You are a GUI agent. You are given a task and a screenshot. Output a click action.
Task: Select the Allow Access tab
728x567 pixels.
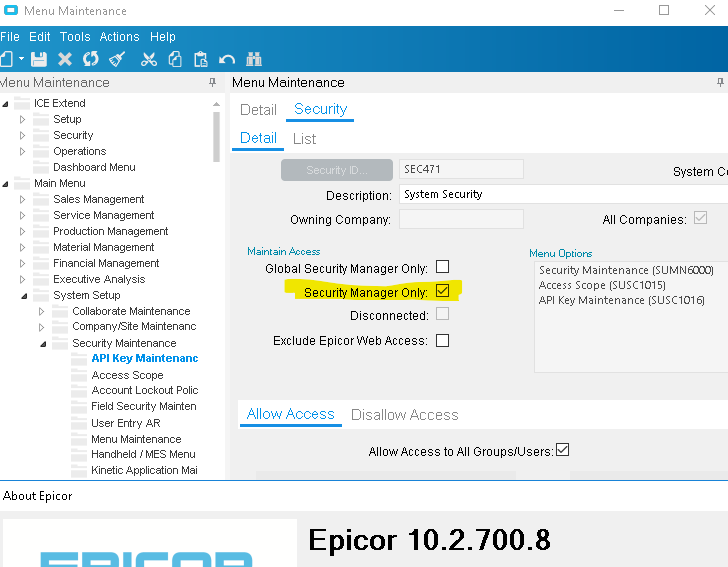click(291, 414)
